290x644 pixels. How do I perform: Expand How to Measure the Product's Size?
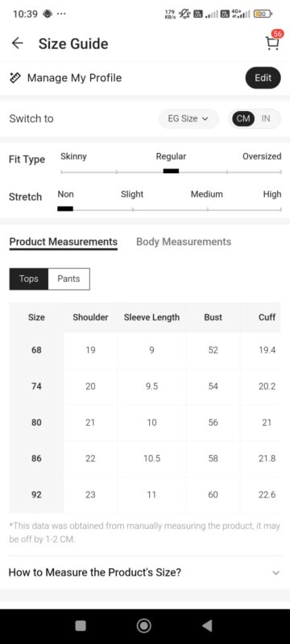145,572
